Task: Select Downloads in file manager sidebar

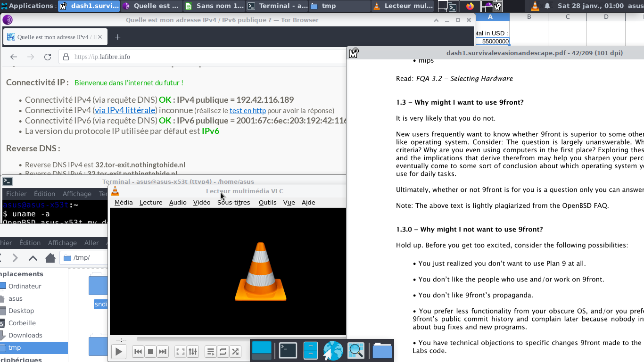Action: (x=25, y=335)
